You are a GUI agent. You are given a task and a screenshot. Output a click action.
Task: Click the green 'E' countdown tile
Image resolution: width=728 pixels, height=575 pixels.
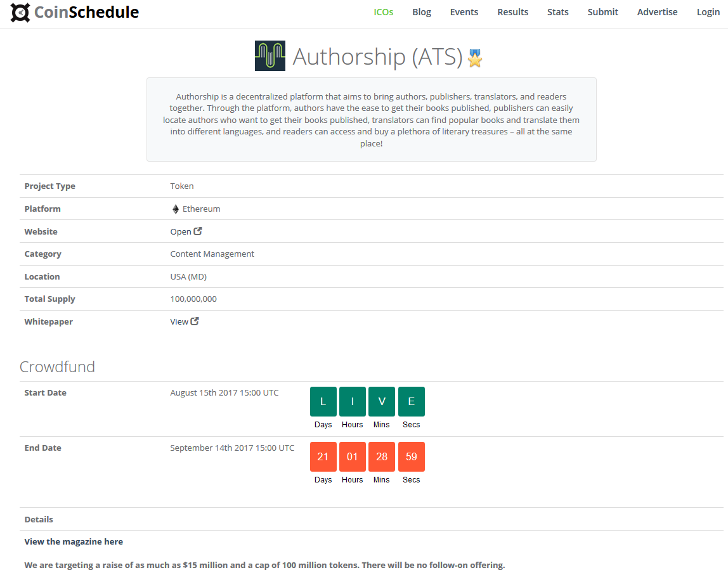412,401
